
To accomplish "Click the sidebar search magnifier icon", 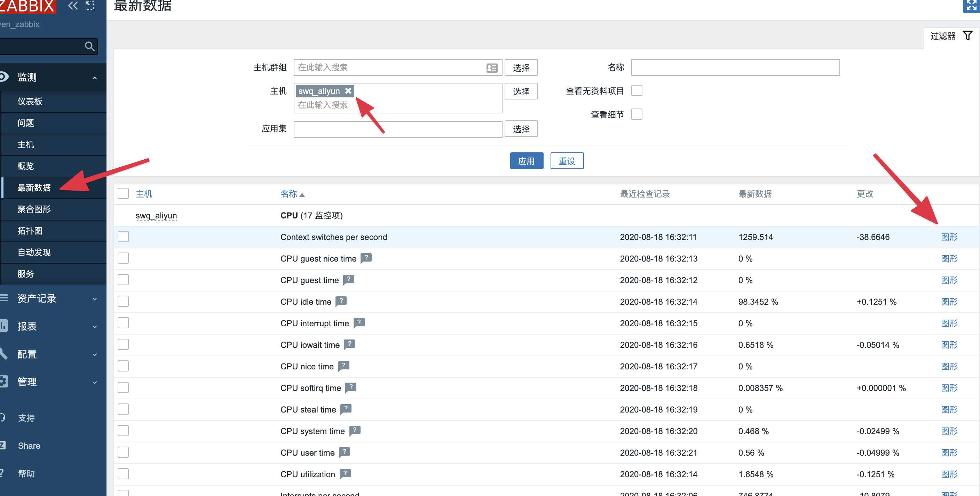I will [89, 46].
